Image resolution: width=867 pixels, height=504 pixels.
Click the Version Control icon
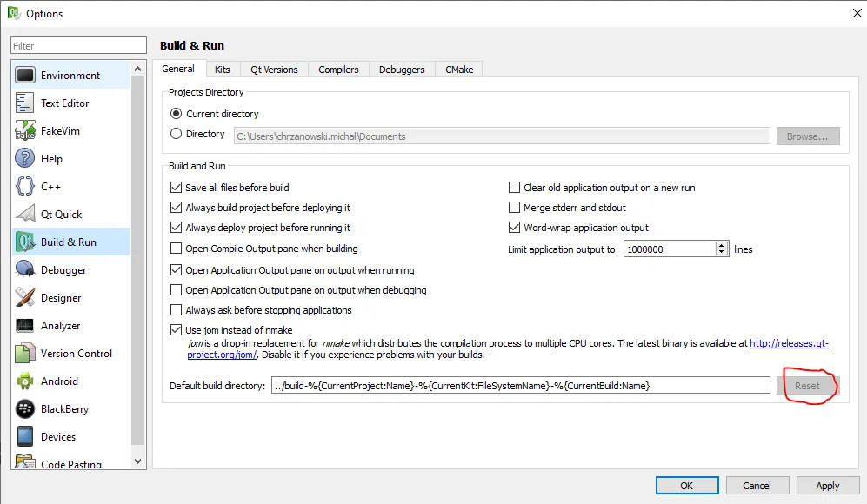[x=25, y=353]
